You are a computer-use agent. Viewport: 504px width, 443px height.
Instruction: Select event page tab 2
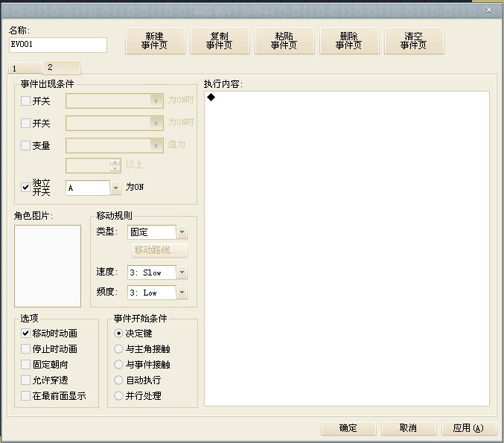62,67
